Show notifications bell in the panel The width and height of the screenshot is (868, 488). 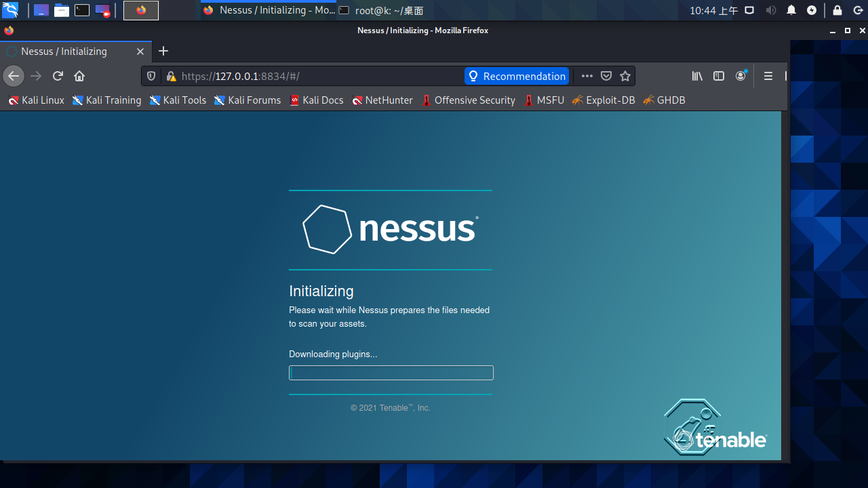coord(791,10)
